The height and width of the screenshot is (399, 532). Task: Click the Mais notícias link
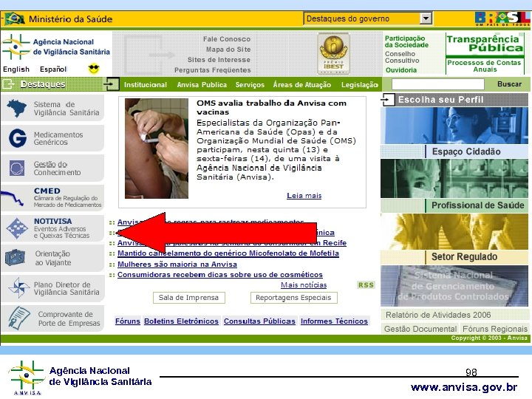(304, 285)
